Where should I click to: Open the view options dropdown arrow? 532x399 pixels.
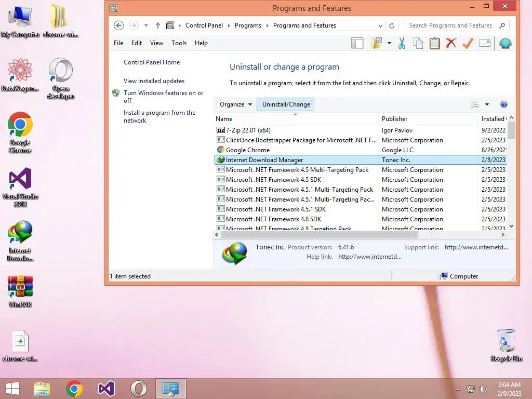(x=487, y=104)
